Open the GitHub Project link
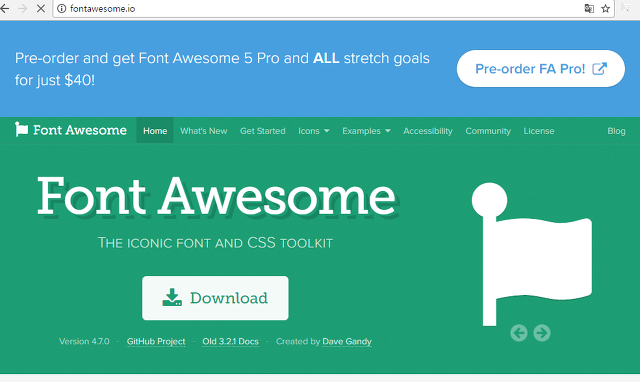This screenshot has height=382, width=640. pos(156,341)
